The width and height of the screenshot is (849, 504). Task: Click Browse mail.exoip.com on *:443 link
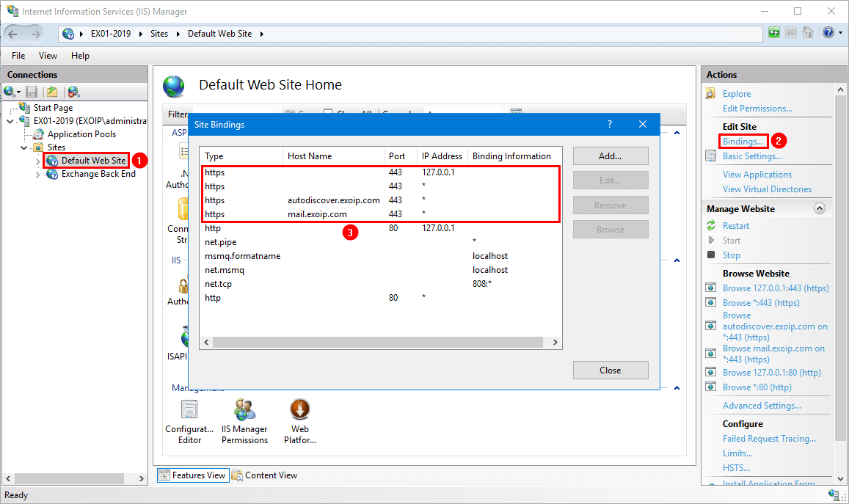tap(773, 354)
